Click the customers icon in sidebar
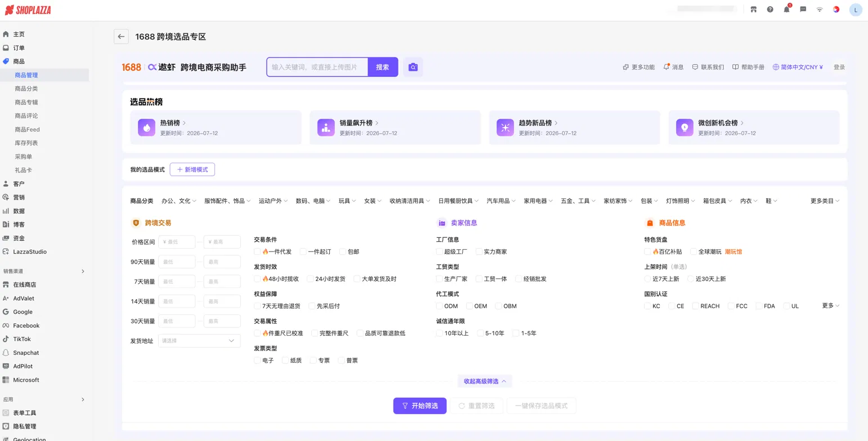 [6, 184]
